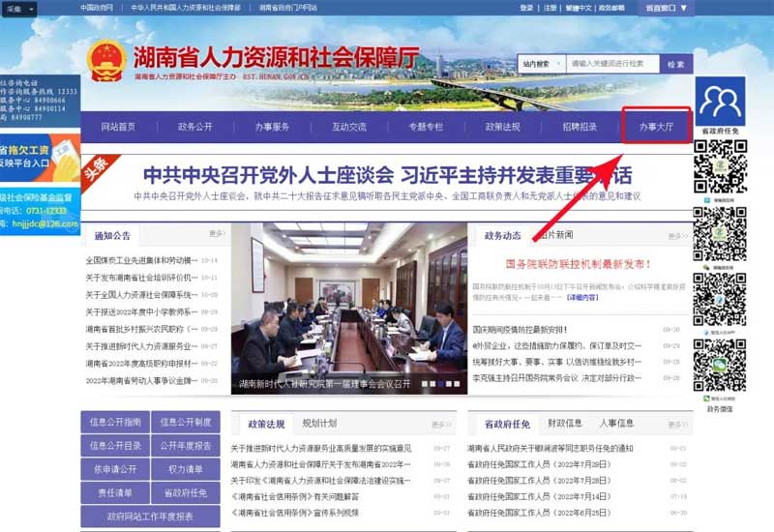
Task: Open 办事服务 navigation menu item
Action: (x=272, y=127)
